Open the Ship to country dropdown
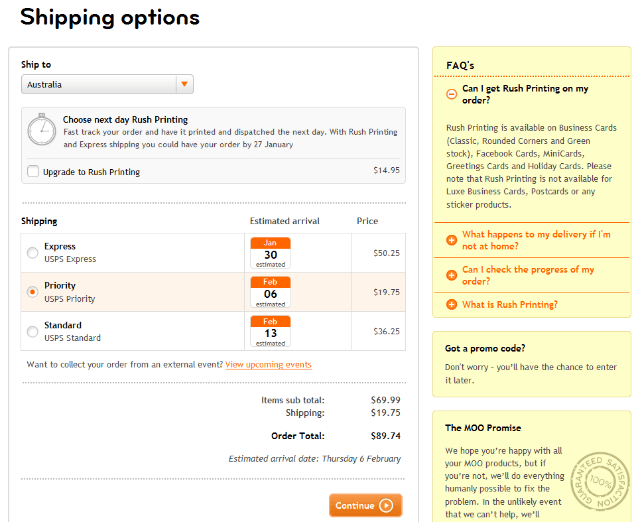 coord(184,85)
